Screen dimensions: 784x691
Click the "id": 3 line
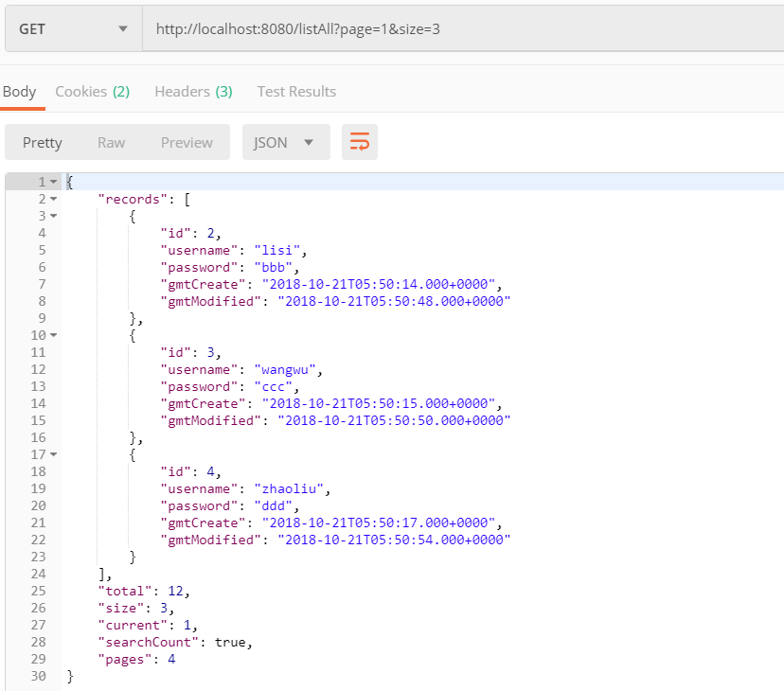tap(190, 352)
